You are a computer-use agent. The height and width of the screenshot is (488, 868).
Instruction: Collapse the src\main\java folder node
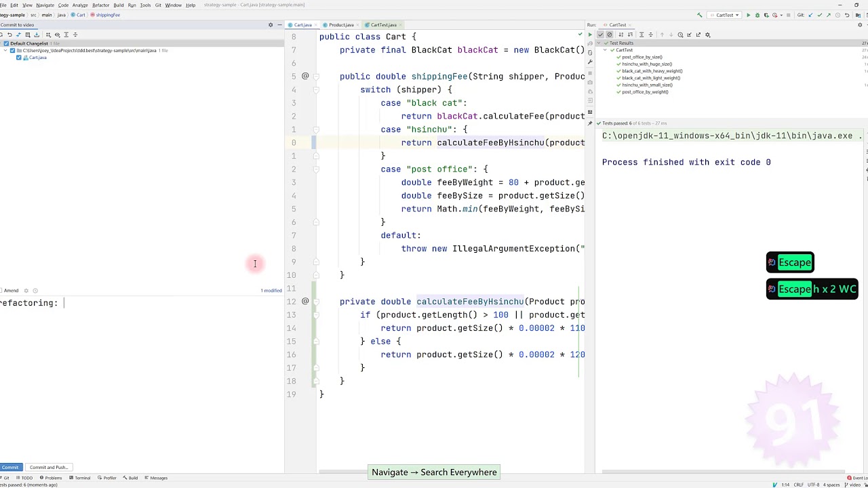5,50
